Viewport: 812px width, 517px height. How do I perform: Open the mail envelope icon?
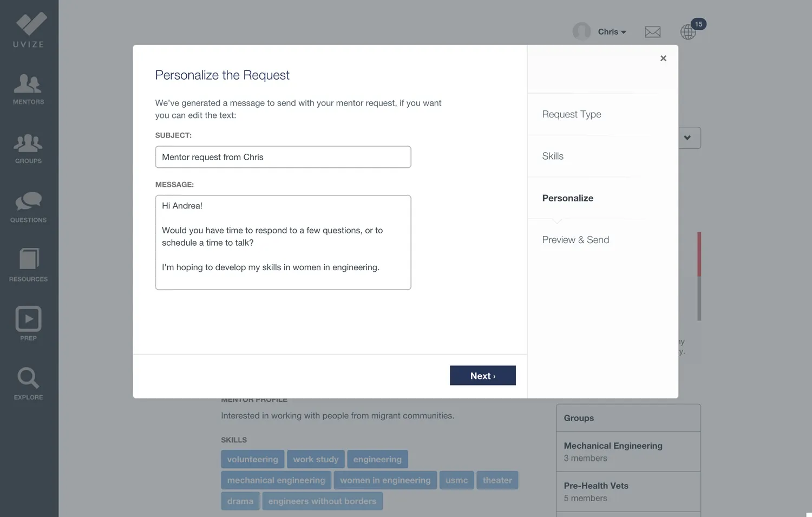tap(652, 32)
